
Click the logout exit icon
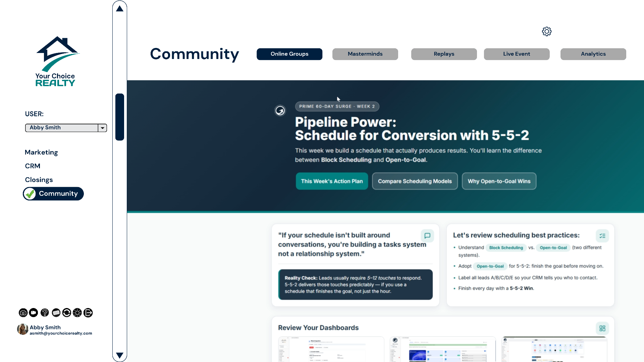click(88, 313)
